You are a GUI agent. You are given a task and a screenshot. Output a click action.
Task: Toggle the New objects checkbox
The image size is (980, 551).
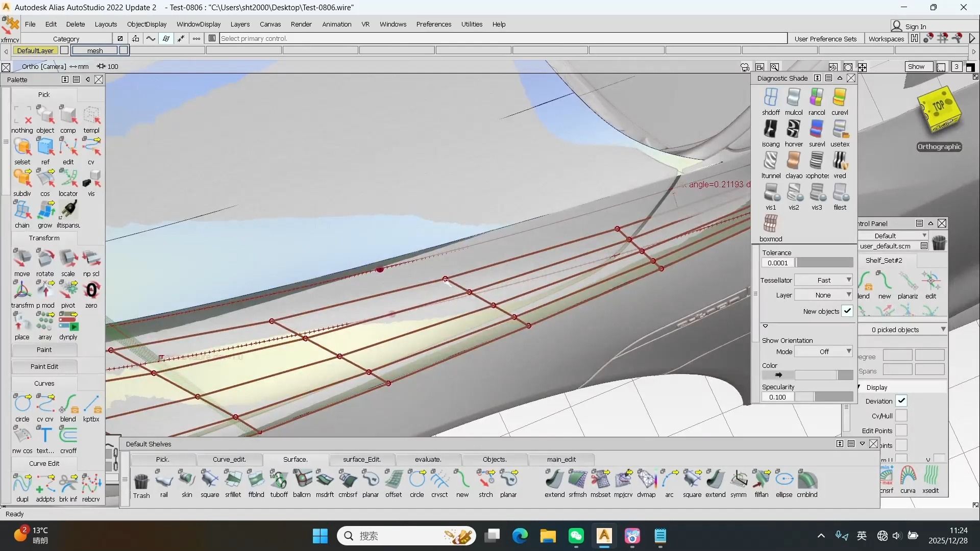tap(847, 311)
